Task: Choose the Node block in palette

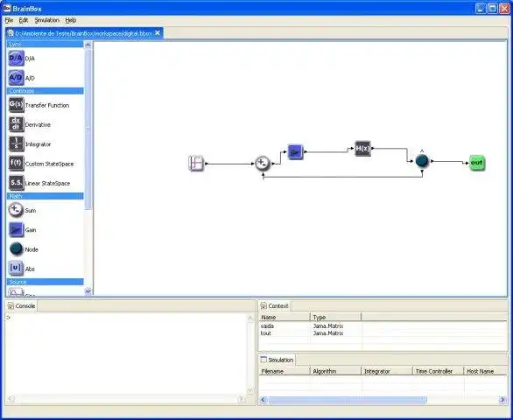Action: 16,249
